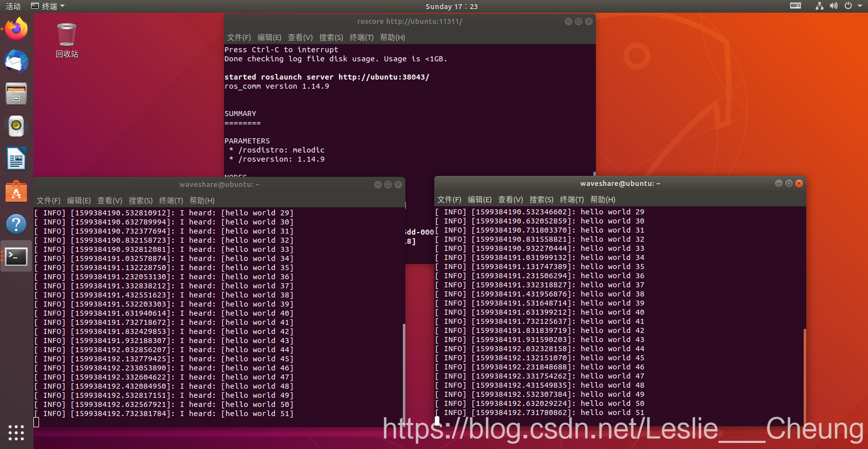868x449 pixels.
Task: Click the volume speaker icon
Action: click(834, 6)
